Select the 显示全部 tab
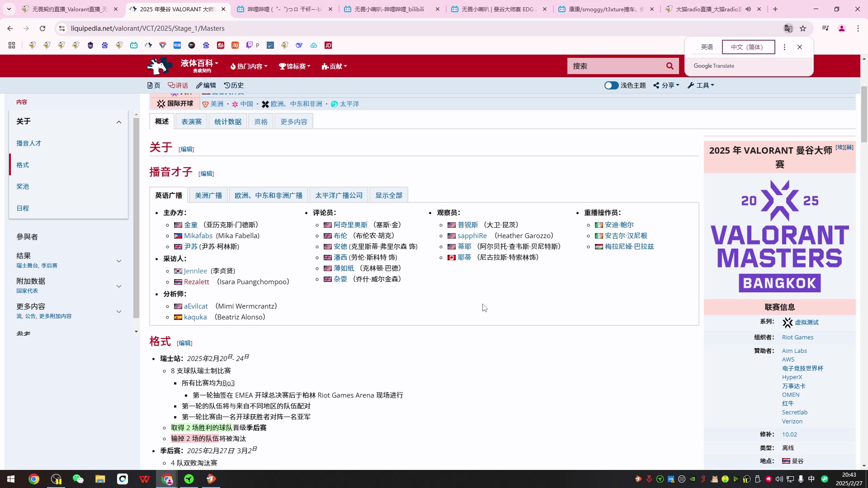 pos(389,195)
